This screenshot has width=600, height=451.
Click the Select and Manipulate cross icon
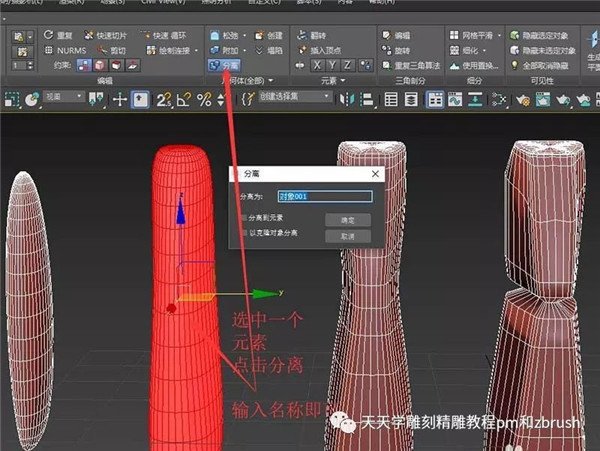tap(120, 99)
